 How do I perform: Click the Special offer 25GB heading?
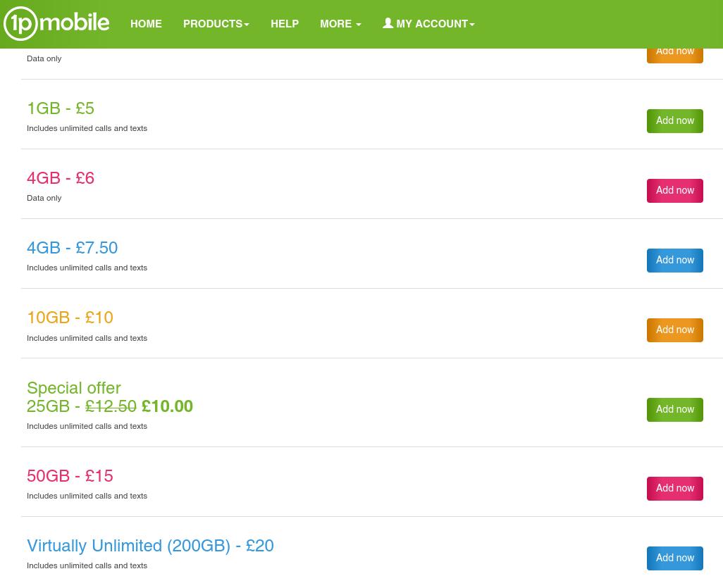click(x=109, y=398)
